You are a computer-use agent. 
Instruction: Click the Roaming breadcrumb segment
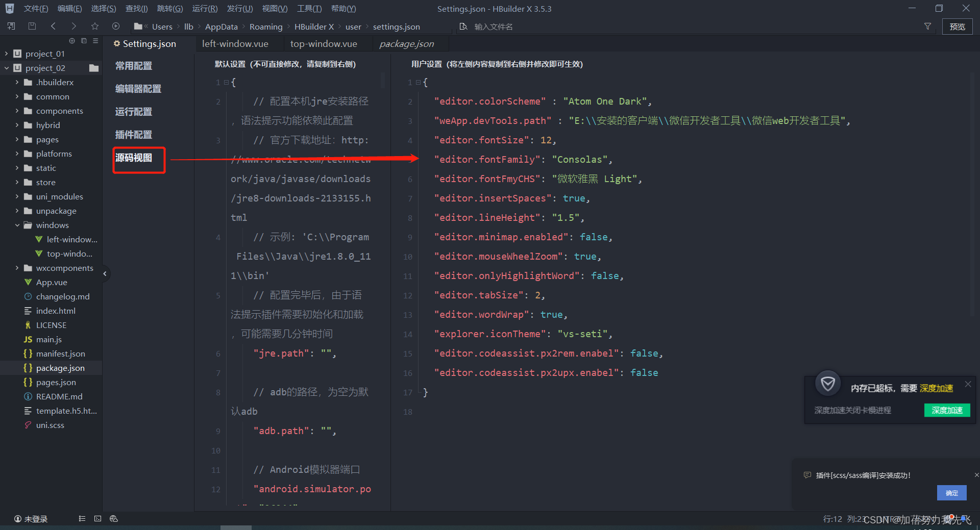[x=266, y=27]
